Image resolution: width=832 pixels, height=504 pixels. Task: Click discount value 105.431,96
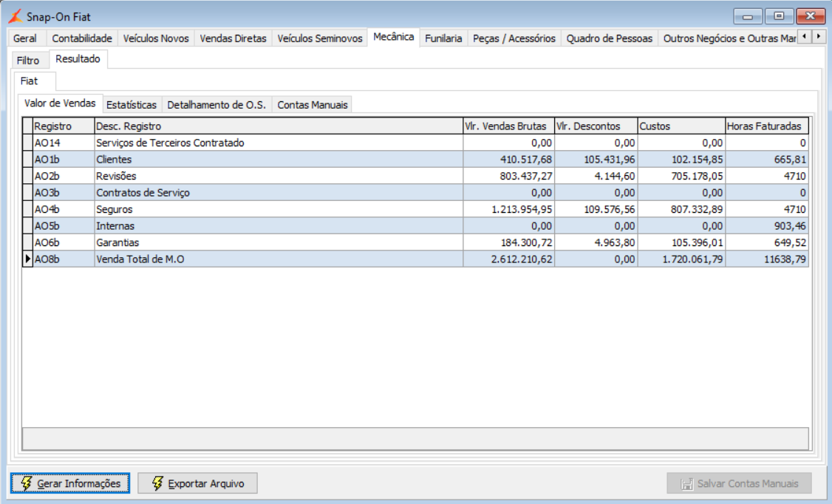pos(596,159)
